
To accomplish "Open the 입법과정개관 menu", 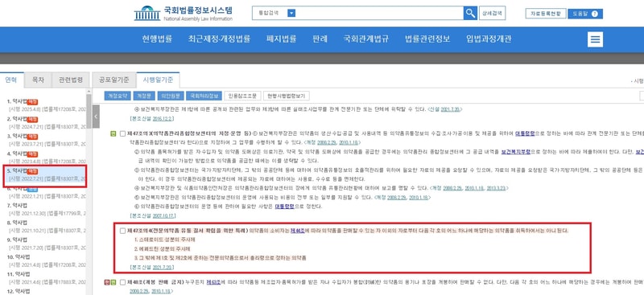I will 489,39.
